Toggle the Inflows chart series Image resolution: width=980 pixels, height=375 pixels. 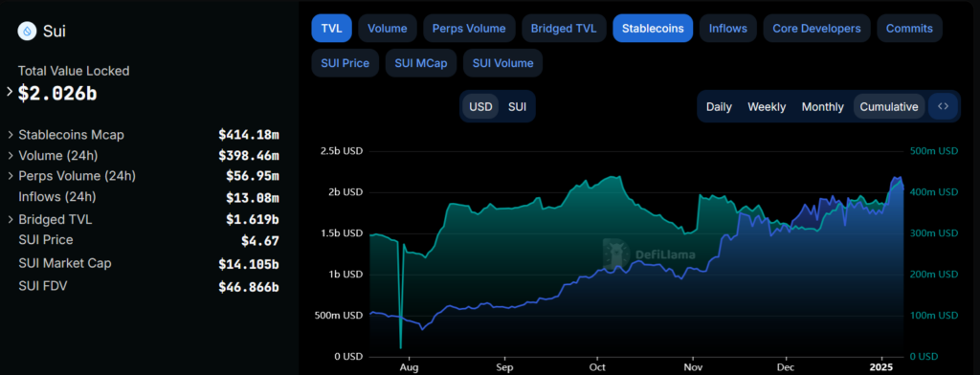[728, 28]
